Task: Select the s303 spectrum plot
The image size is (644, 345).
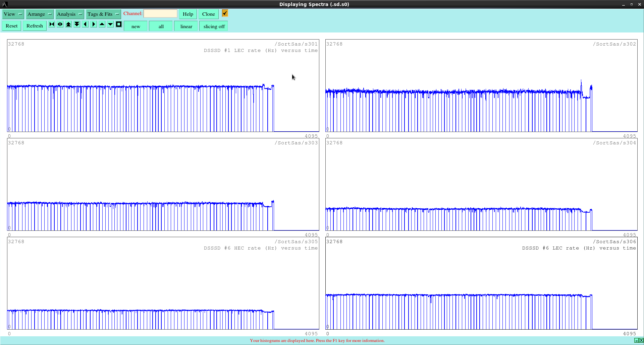Action: 163,185
